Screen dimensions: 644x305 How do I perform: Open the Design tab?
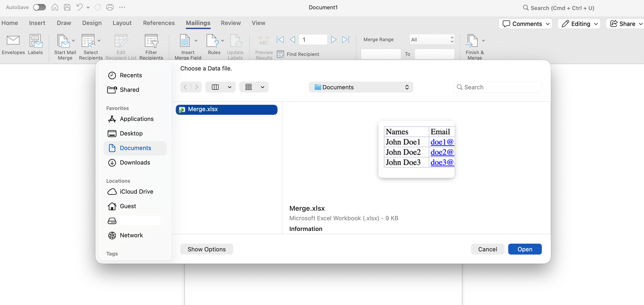(92, 23)
